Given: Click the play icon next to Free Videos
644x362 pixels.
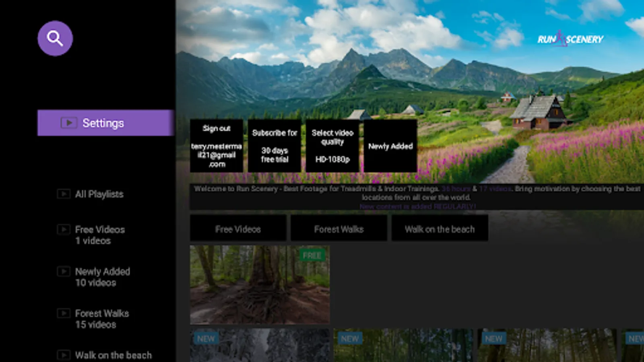Looking at the screenshot, I should point(64,229).
